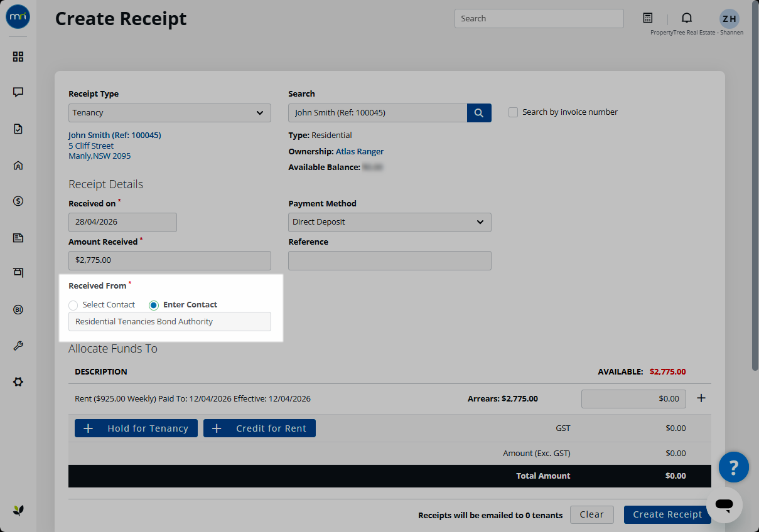Screen dimensions: 759x532
Task: Click the Amount Received field
Action: click(170, 260)
